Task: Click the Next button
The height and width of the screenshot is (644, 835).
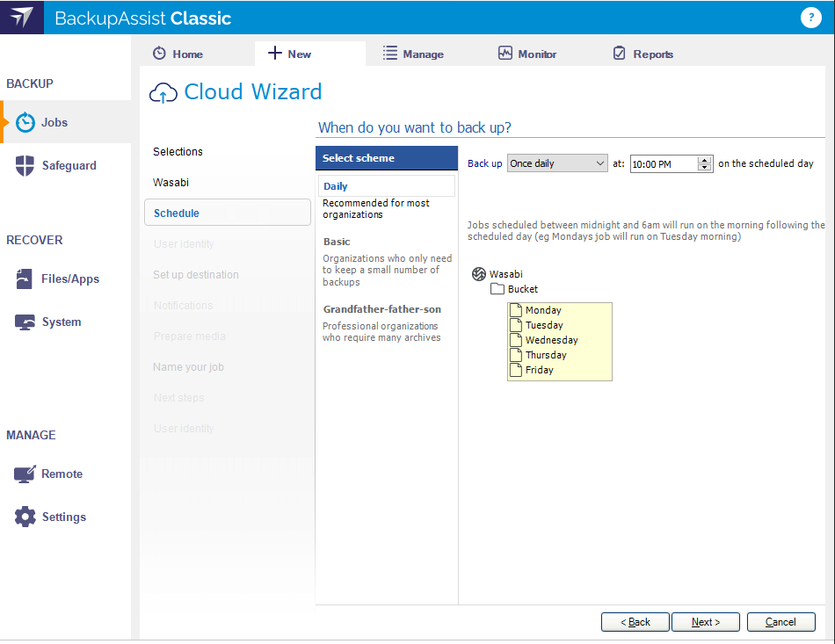Action: pyautogui.click(x=706, y=622)
